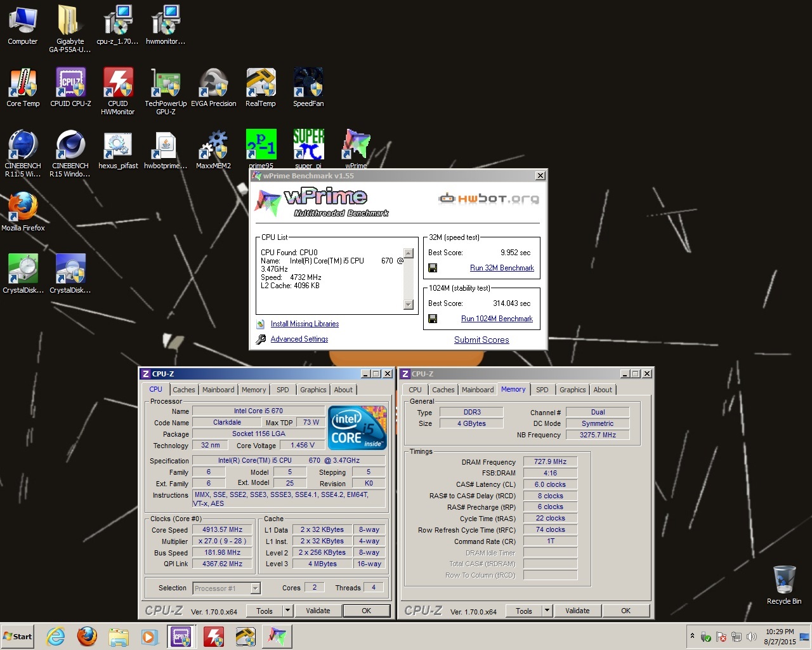Image resolution: width=812 pixels, height=650 pixels.
Task: Select the cpu-z_1.70 installer icon
Action: coord(117,24)
